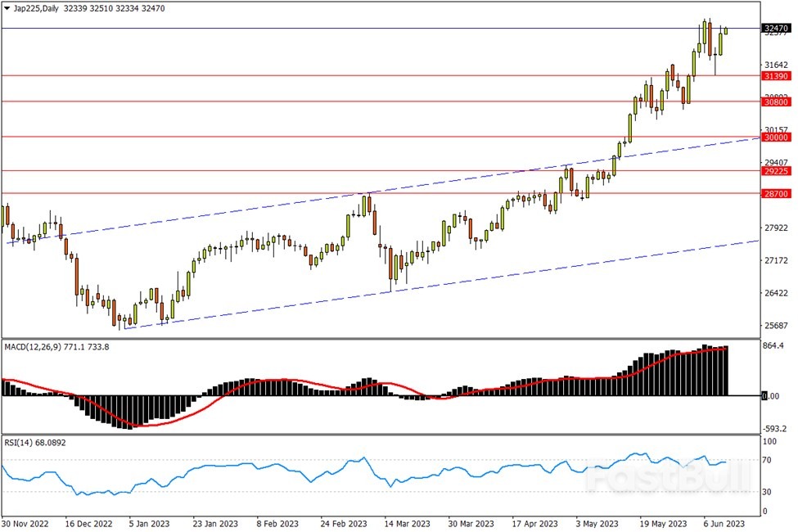Pick the red 29225 price level label
This screenshot has height=532, width=798.
tap(776, 171)
